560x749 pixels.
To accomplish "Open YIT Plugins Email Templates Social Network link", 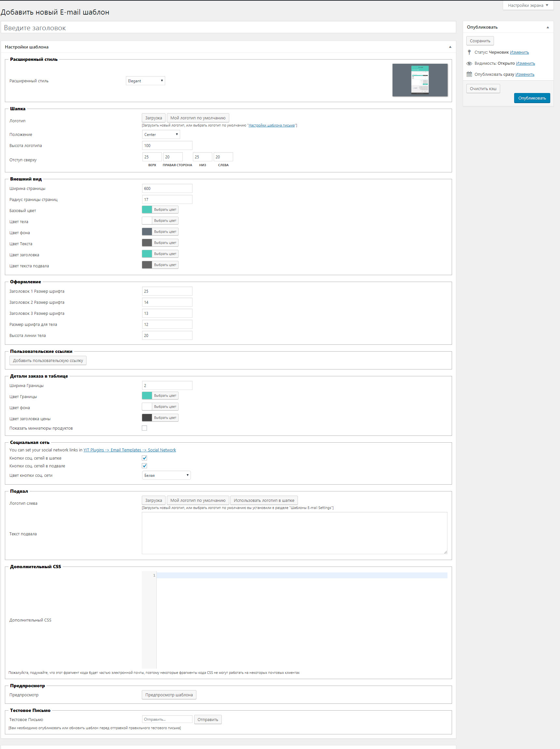I will [130, 450].
